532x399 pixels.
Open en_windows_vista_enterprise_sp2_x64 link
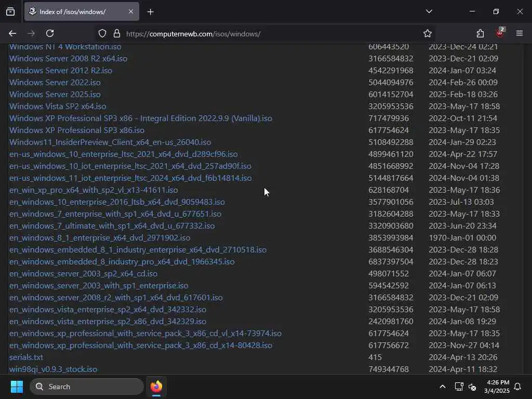tap(108, 310)
